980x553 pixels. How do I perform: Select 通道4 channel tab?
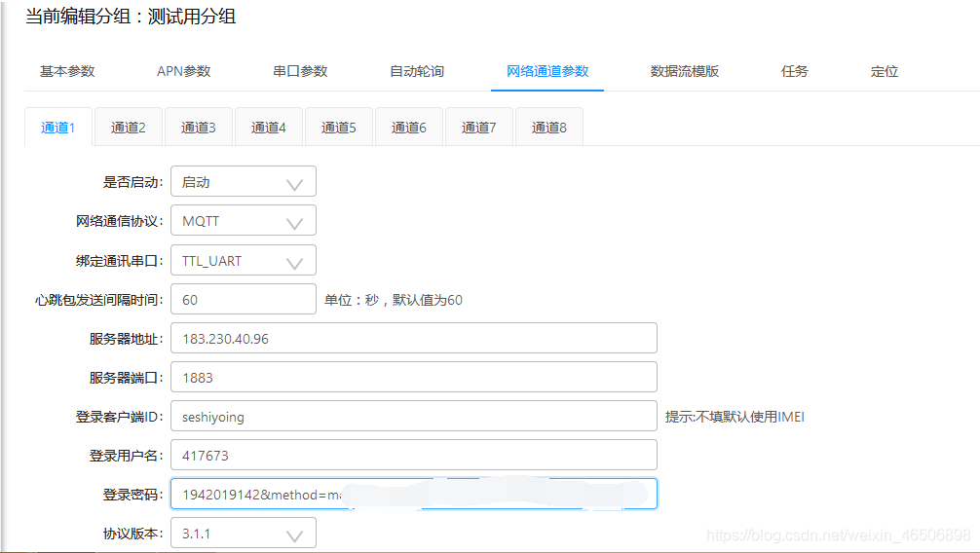(x=268, y=127)
